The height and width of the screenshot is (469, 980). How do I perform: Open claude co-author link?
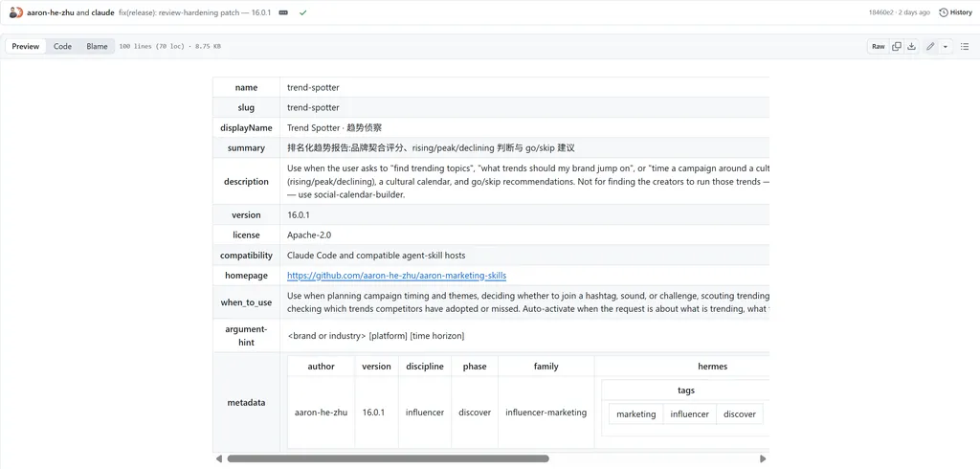pyautogui.click(x=102, y=12)
